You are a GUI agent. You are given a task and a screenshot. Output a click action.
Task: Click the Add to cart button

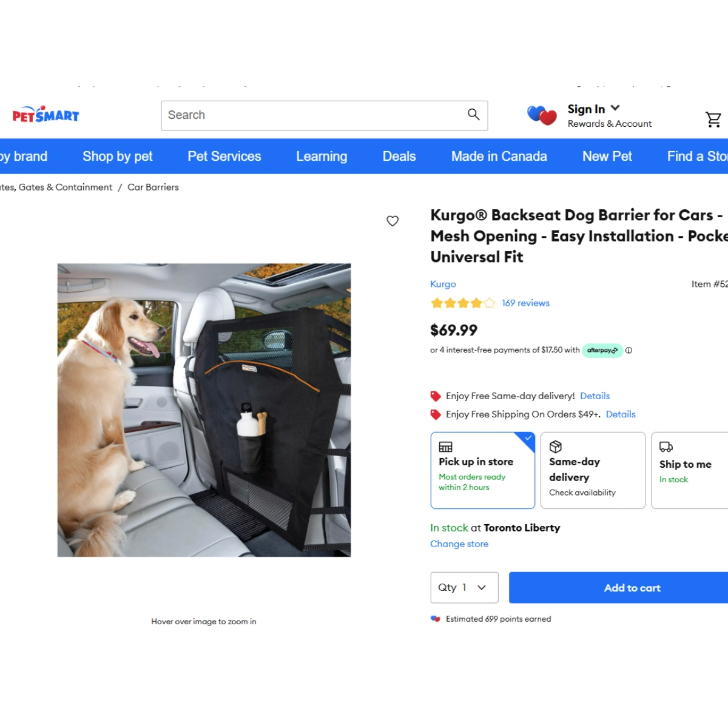tap(619, 587)
